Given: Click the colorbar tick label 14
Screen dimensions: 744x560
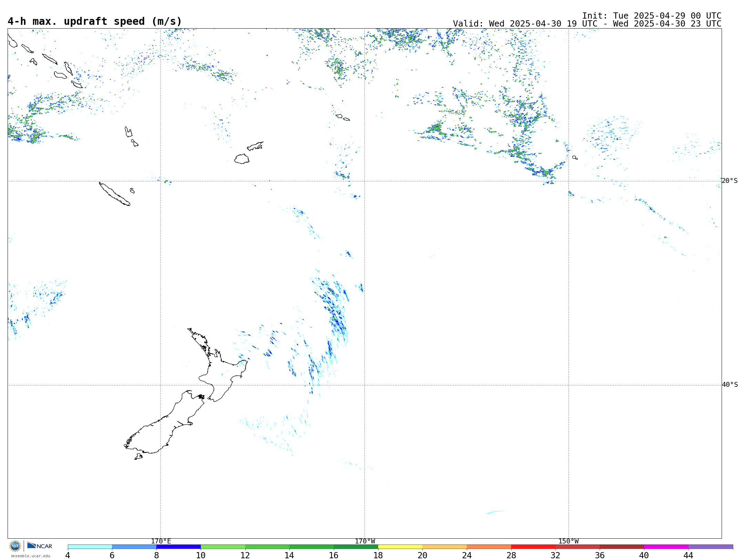Looking at the screenshot, I should pos(289,555).
